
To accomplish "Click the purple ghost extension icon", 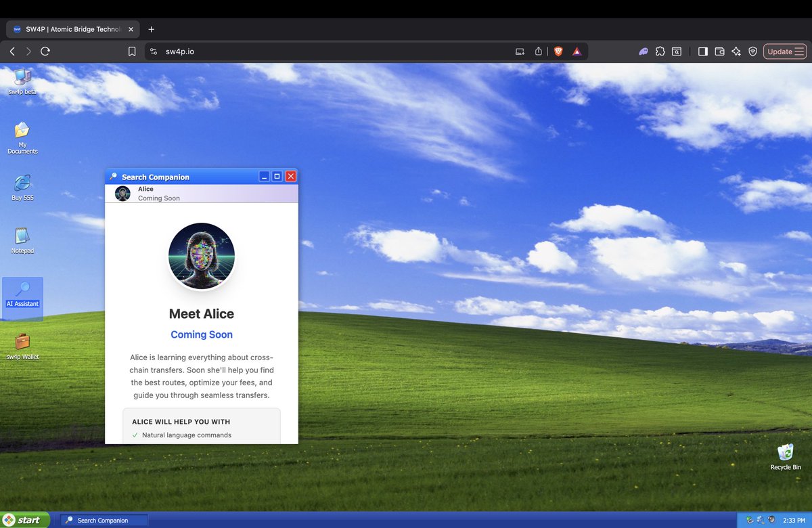I will [x=644, y=51].
